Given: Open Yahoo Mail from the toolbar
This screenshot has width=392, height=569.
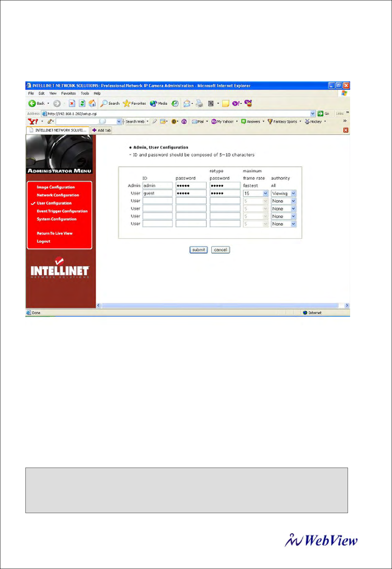Looking at the screenshot, I should pyautogui.click(x=198, y=121).
